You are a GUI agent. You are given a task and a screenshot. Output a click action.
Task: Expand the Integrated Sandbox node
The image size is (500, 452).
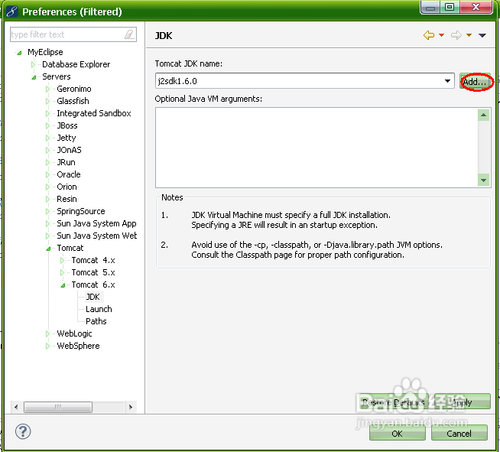click(48, 113)
